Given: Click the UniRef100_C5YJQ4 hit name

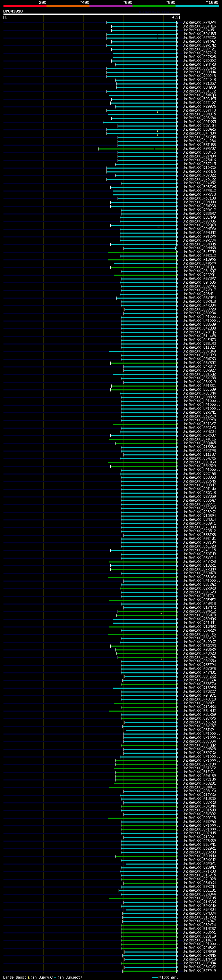Looking at the screenshot, I should [199, 125].
